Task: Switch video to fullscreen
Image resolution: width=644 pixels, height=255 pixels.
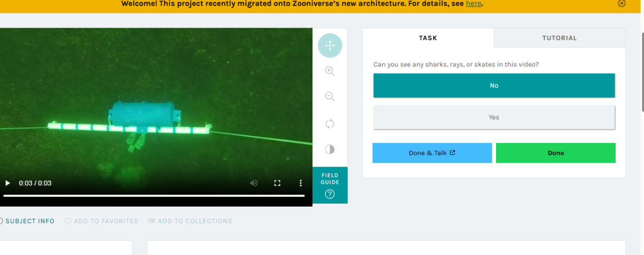Action: tap(277, 183)
